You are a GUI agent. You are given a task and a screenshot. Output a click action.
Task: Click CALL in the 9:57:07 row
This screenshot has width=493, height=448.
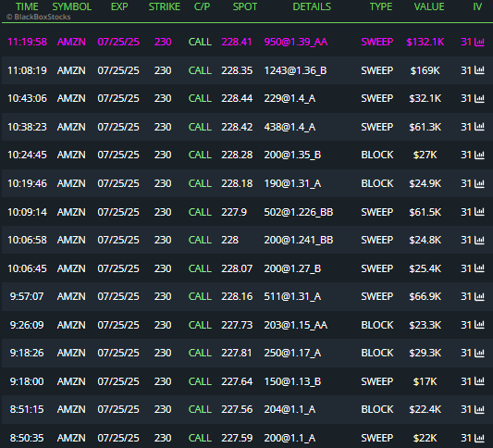[x=200, y=296]
